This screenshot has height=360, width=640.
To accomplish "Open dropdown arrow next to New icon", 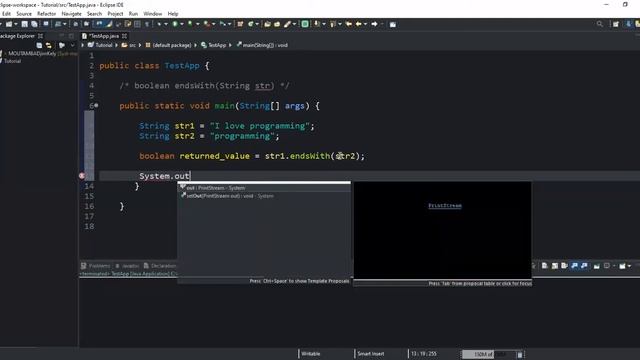I will click(16, 24).
